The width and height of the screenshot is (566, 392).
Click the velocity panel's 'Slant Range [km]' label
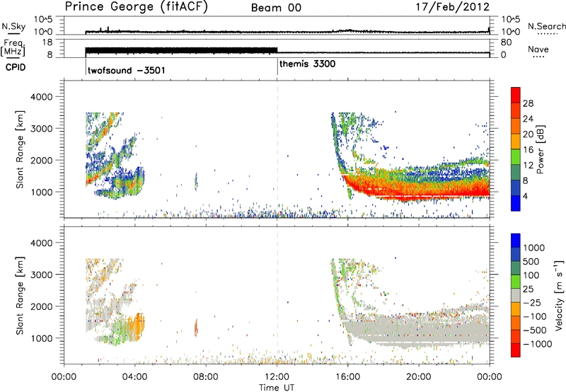[20, 296]
